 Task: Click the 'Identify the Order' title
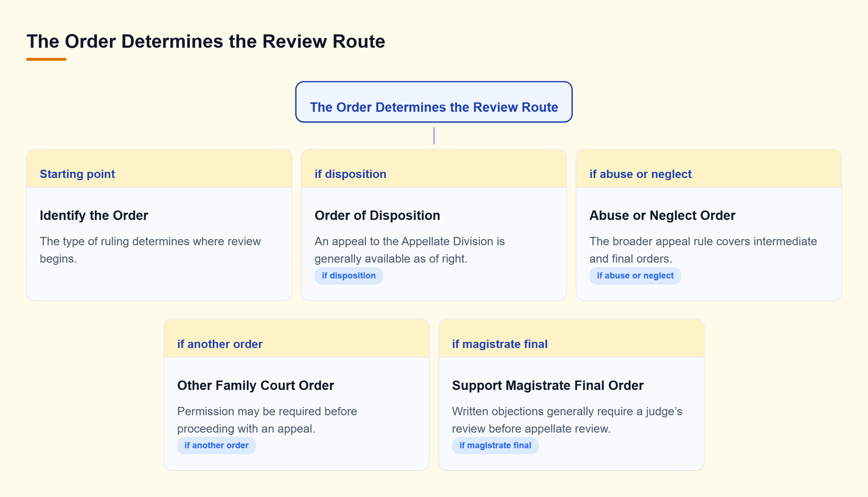94,215
